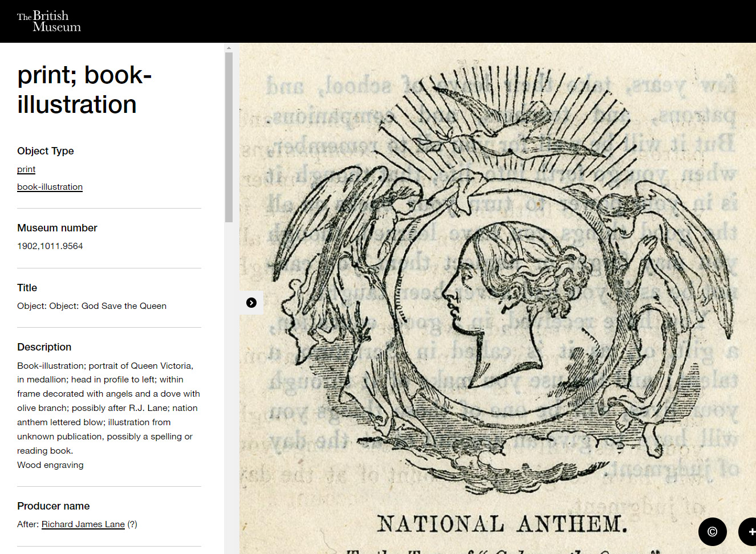756x554 pixels.
Task: Open the 'book-illustration' object type link
Action: click(x=50, y=187)
